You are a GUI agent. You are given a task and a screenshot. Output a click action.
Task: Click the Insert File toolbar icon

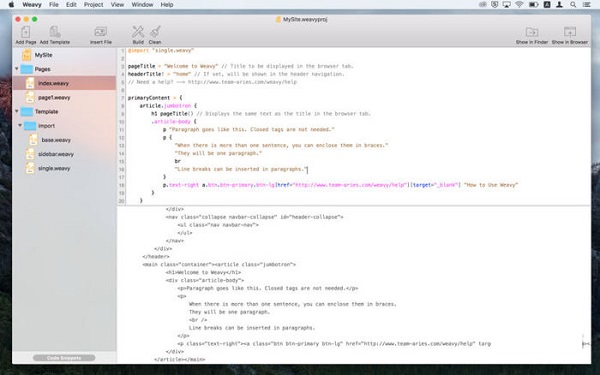(x=101, y=32)
